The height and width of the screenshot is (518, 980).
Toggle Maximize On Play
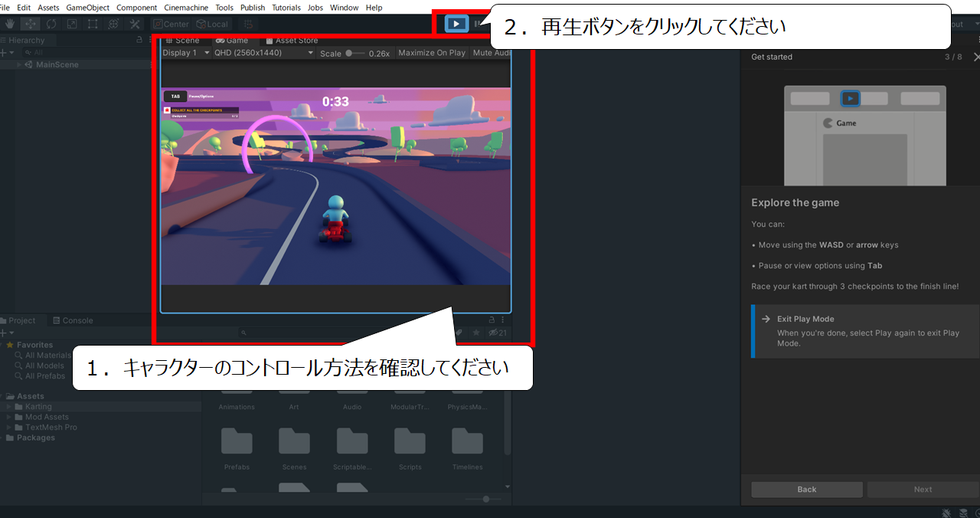click(432, 53)
